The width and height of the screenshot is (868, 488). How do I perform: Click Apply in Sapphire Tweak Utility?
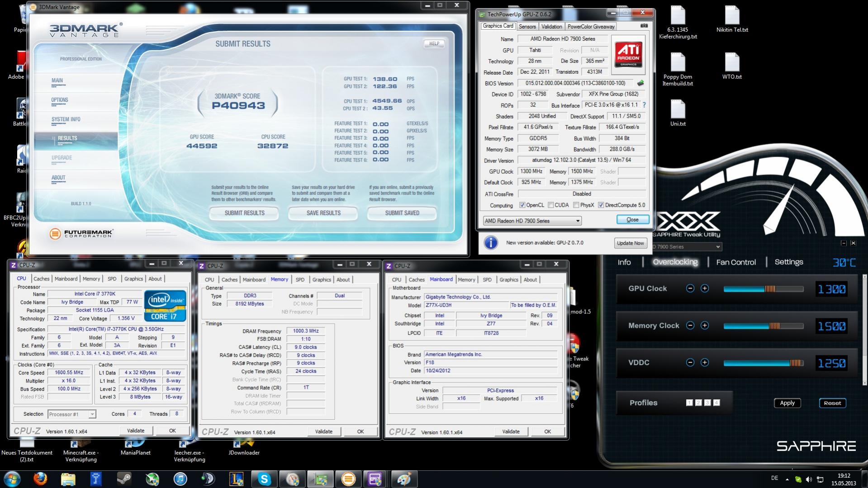(x=787, y=403)
